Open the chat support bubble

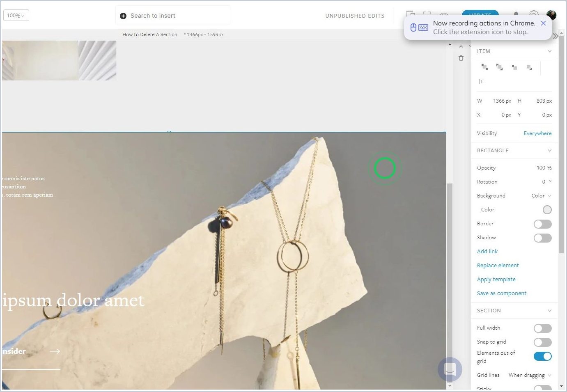point(450,369)
